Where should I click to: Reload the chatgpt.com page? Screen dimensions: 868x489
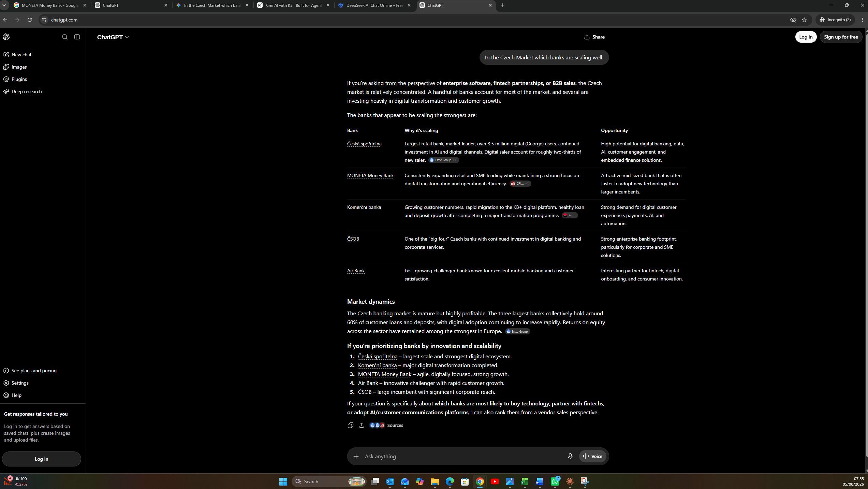click(x=30, y=20)
